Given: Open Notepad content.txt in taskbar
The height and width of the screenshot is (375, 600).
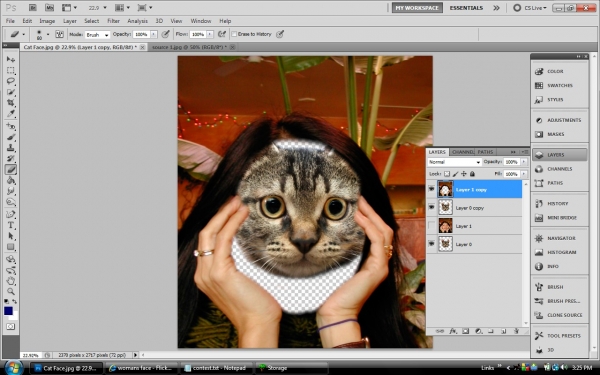Looking at the screenshot, I should (x=216, y=368).
